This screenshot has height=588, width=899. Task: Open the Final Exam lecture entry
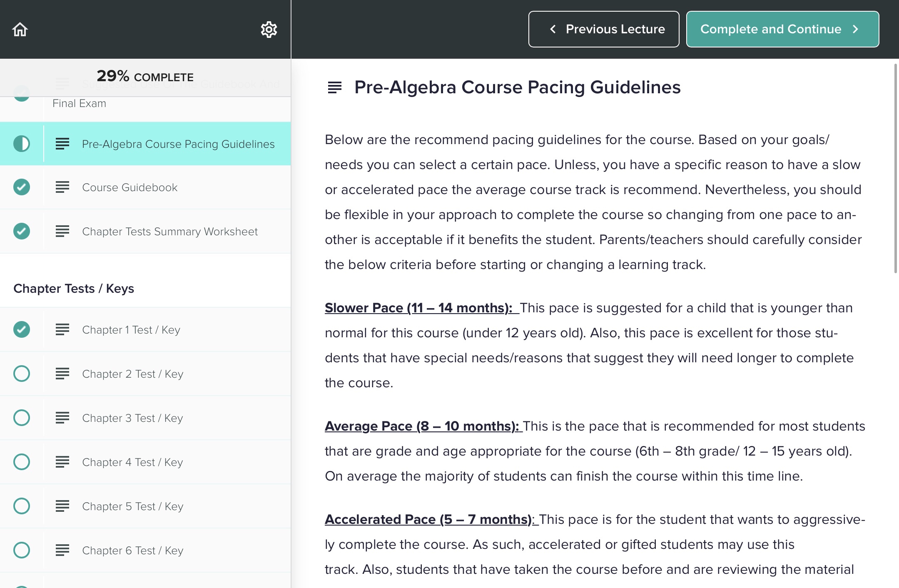pos(79,103)
